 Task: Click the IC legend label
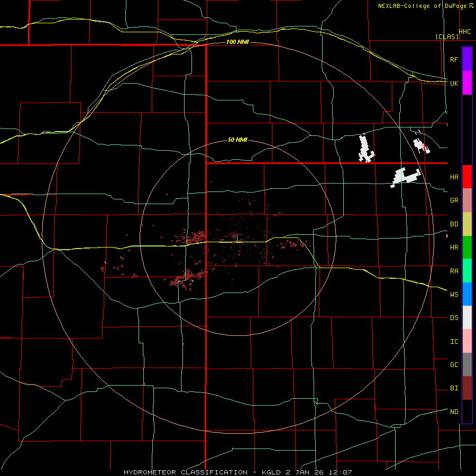click(454, 342)
